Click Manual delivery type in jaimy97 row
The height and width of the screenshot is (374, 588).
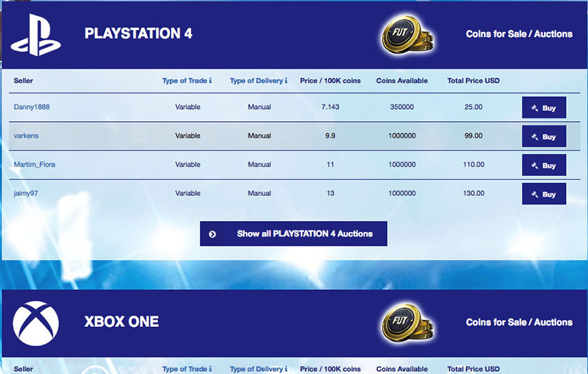click(x=259, y=193)
